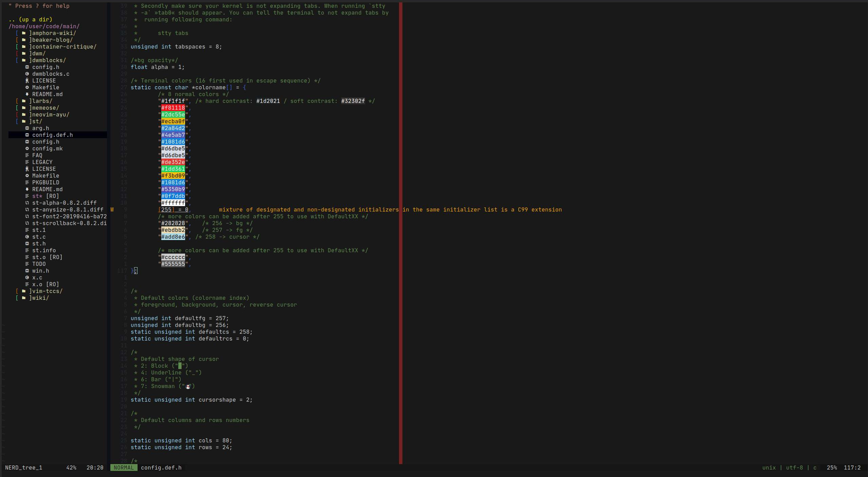Open the README.md file in lst/

(48, 189)
